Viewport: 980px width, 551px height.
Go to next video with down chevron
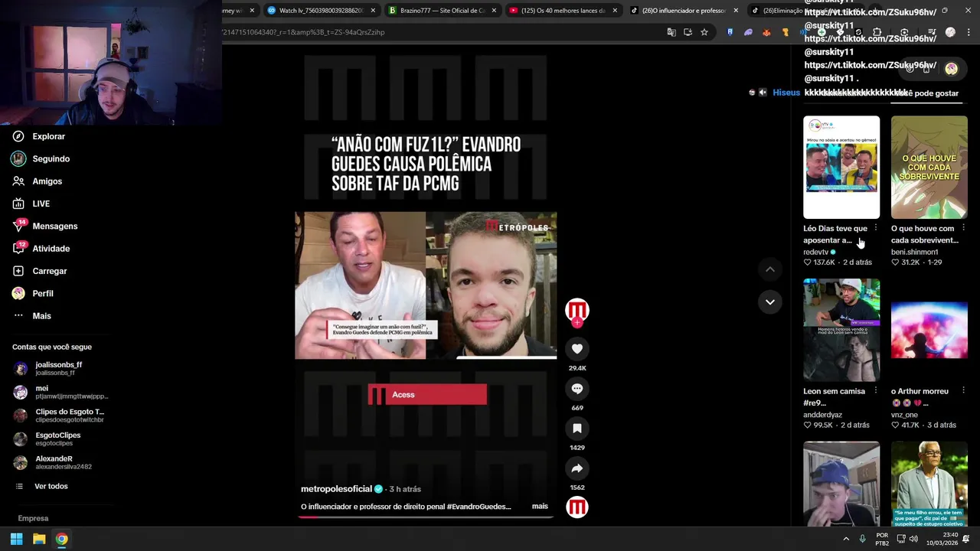pyautogui.click(x=770, y=302)
